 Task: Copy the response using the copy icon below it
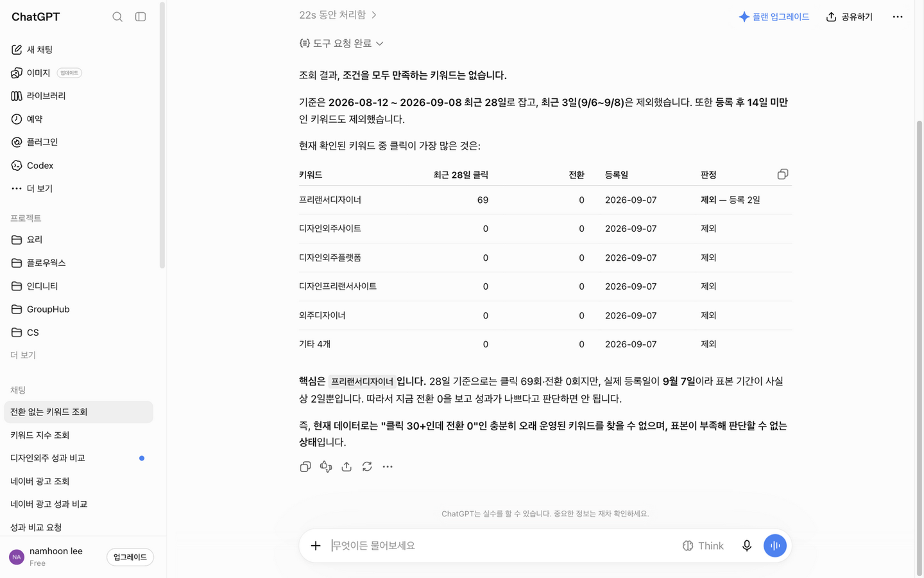coord(305,467)
